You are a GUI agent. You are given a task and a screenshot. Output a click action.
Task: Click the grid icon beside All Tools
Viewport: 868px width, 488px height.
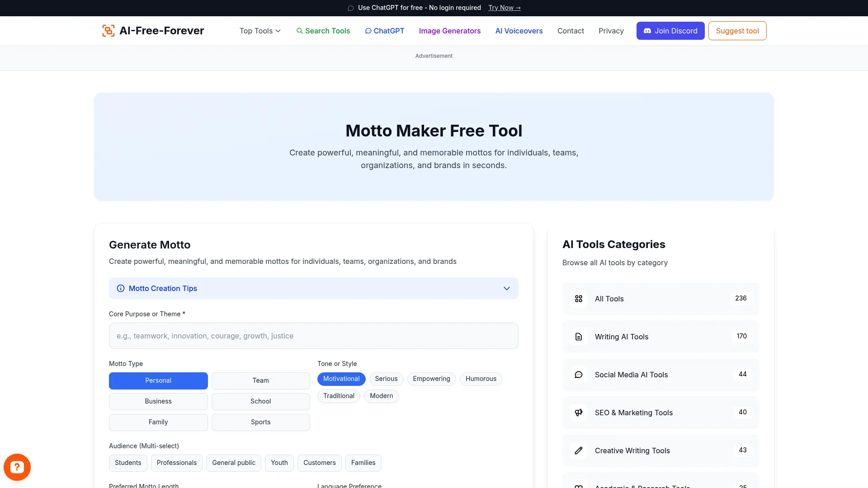(579, 299)
